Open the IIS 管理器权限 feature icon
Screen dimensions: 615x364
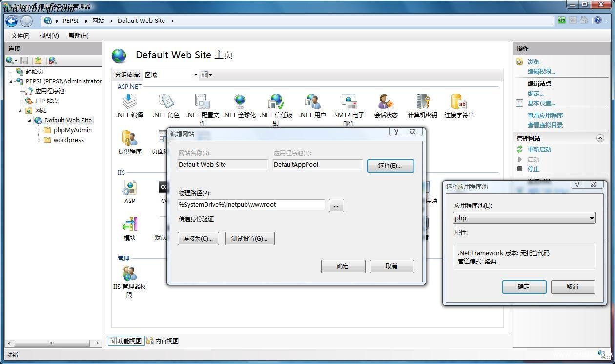(x=129, y=273)
